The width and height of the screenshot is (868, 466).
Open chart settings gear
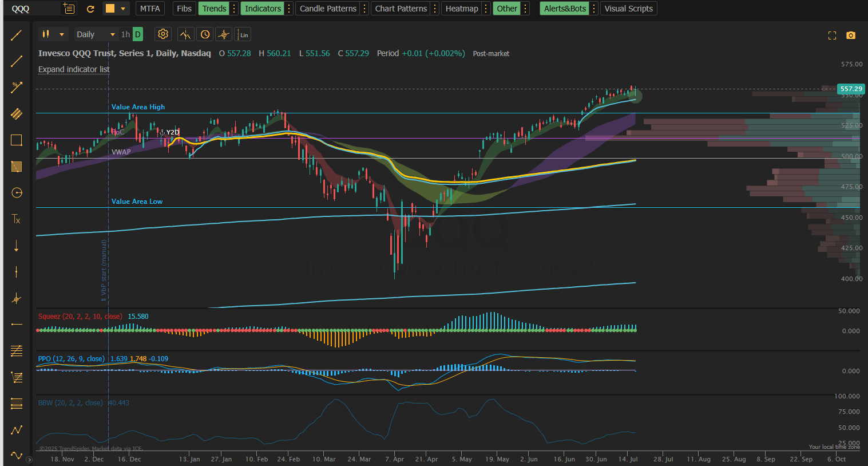pyautogui.click(x=163, y=34)
